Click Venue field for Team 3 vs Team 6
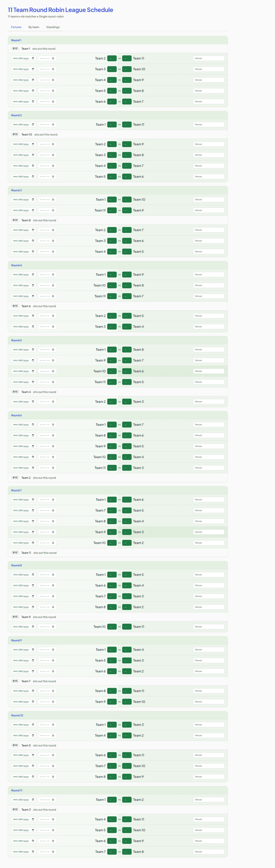Image resolution: width=275 pixels, height=868 pixels. (209, 241)
